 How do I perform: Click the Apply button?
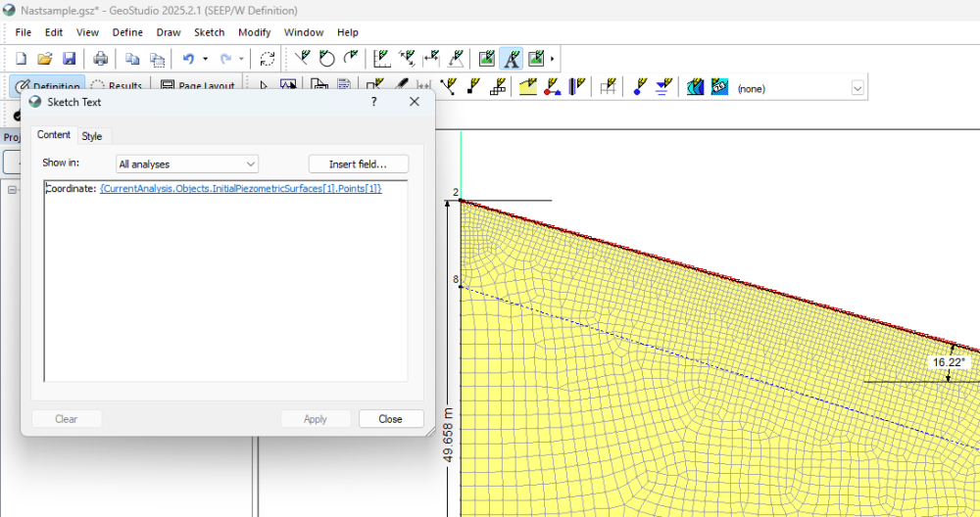tap(315, 419)
